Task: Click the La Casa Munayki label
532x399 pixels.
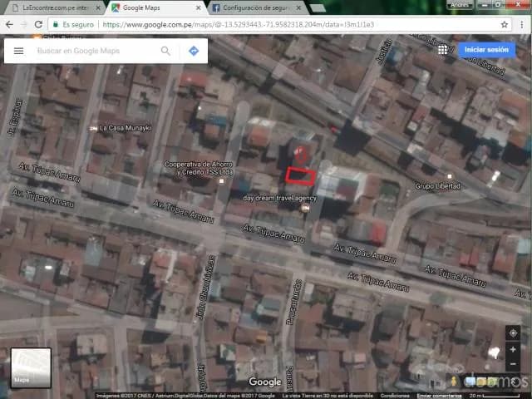Action: tap(126, 128)
